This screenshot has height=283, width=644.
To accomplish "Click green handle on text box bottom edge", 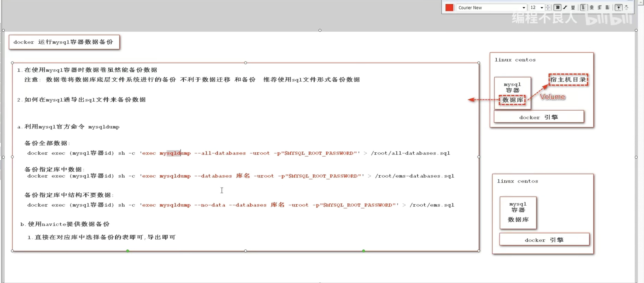I will pyautogui.click(x=128, y=251).
